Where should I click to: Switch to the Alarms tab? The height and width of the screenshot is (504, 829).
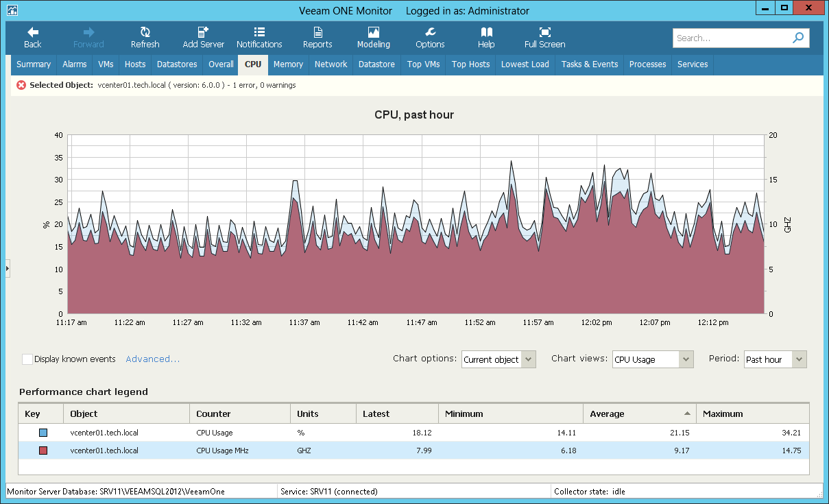[x=75, y=64]
